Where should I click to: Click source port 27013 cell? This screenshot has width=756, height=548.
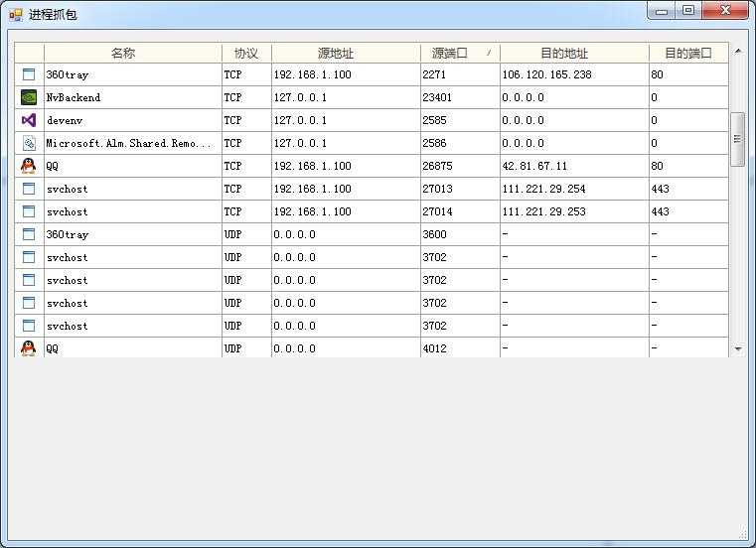(460, 189)
